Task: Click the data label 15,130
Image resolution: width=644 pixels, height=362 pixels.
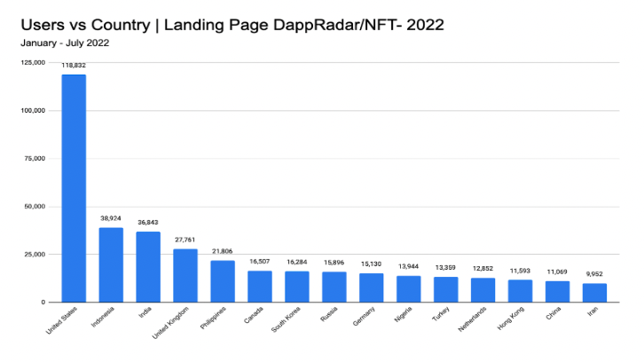Action: (x=372, y=264)
